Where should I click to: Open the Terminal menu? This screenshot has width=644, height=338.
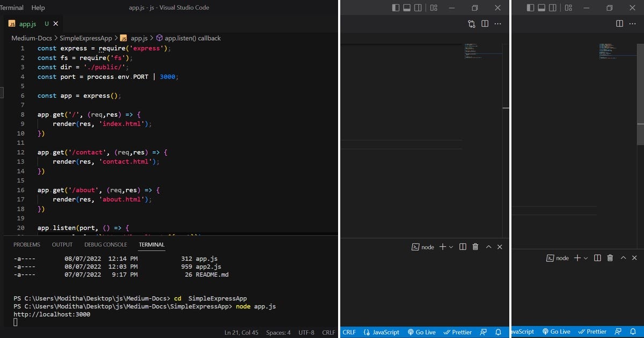[12, 8]
